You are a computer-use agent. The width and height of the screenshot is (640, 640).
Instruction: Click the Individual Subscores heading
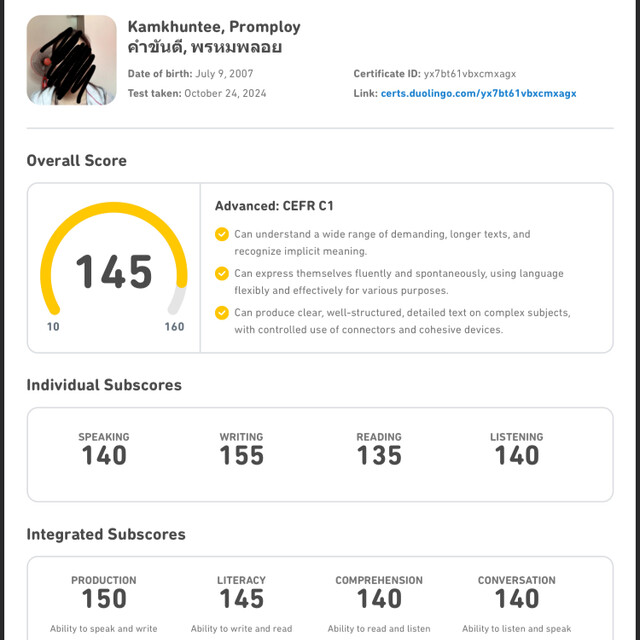coord(104,385)
